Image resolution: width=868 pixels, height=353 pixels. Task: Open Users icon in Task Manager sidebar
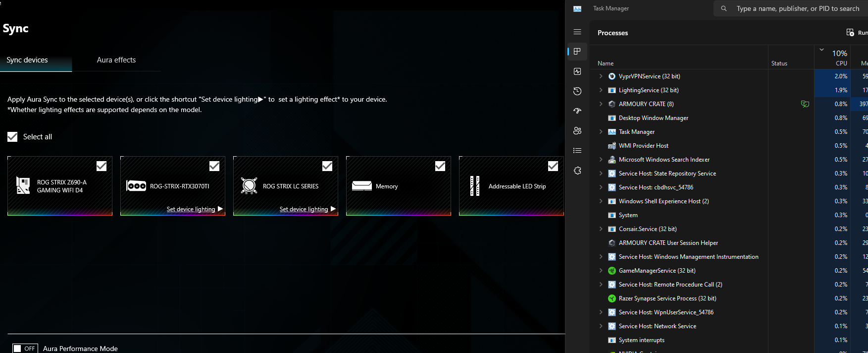coord(577,131)
